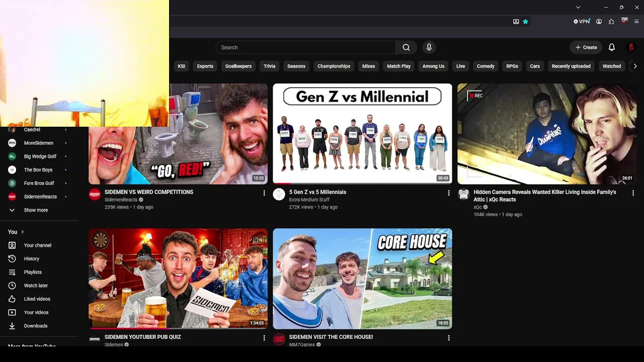Click the Playlists icon in sidebar
This screenshot has height=362, width=644.
pyautogui.click(x=12, y=272)
